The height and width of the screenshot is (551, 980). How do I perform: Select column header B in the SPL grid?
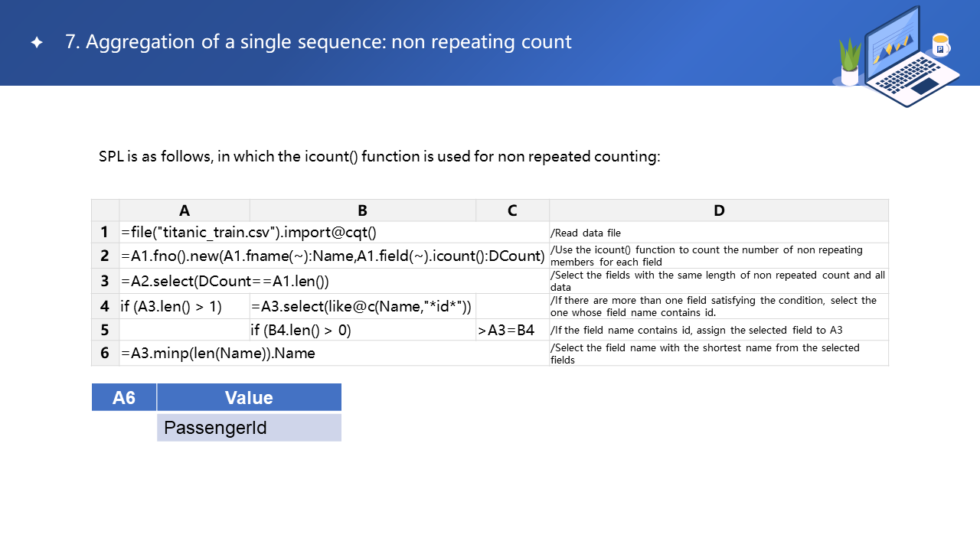tap(362, 210)
